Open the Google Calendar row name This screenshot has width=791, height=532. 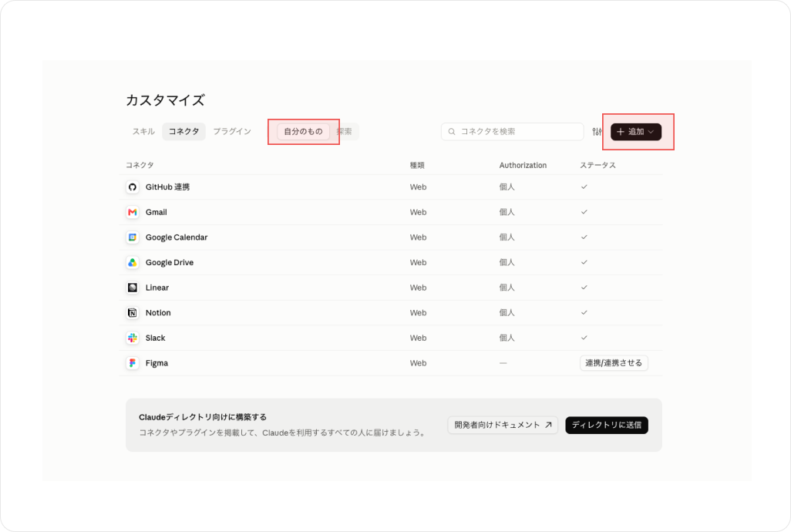(177, 237)
